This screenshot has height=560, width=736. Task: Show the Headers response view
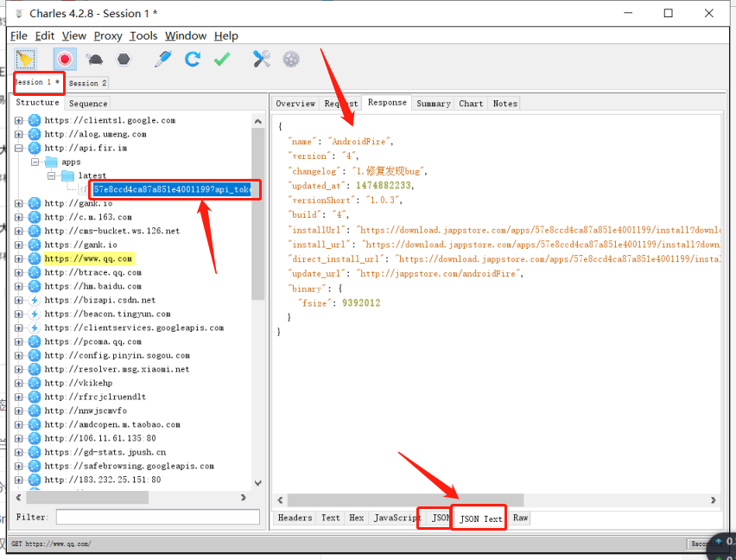(295, 518)
